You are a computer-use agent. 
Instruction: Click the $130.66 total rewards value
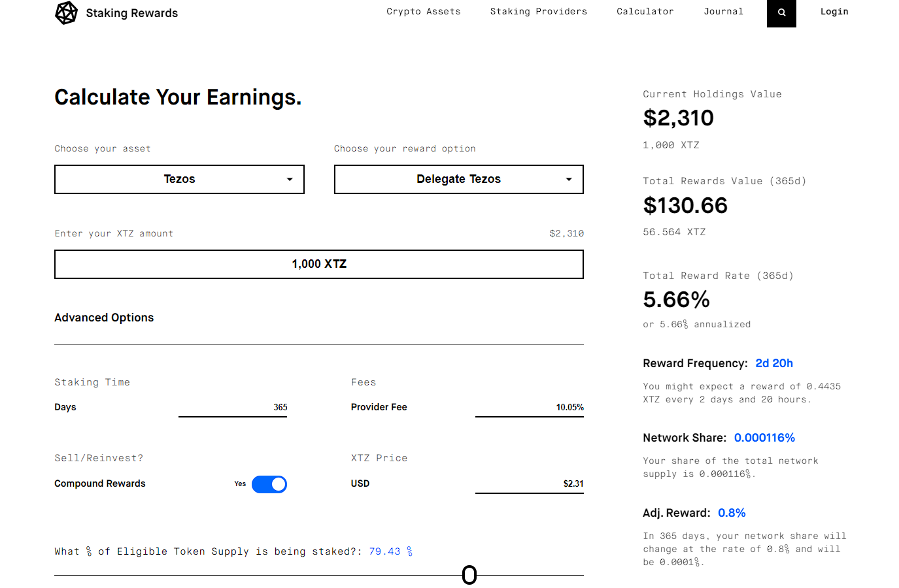[x=685, y=206]
